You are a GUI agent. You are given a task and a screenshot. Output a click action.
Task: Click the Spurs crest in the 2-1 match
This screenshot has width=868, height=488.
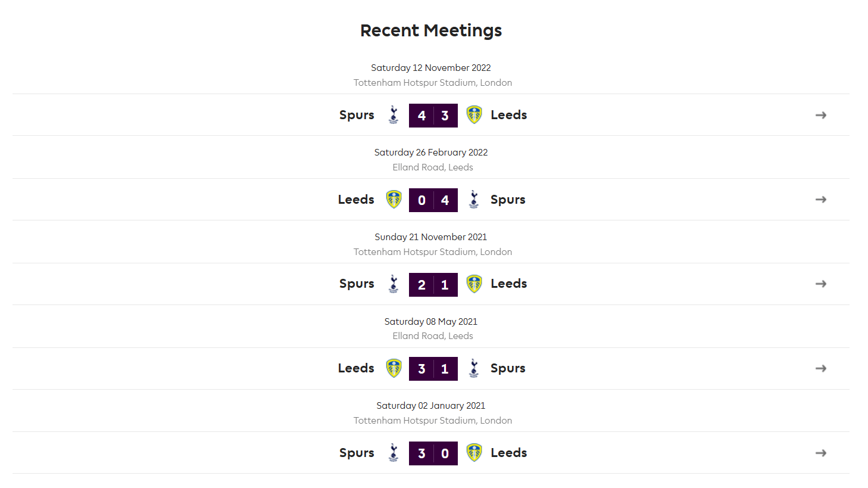pyautogui.click(x=394, y=284)
